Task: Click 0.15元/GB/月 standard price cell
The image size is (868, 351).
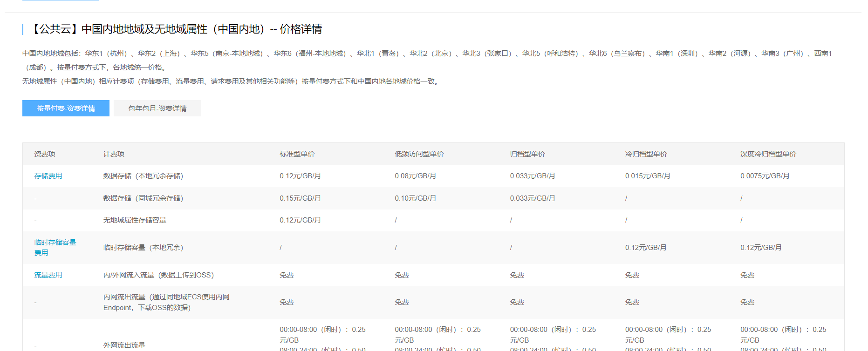Action: tap(300, 198)
